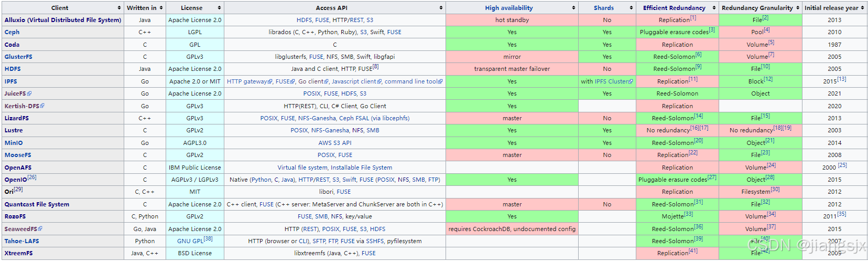Image resolution: width=868 pixels, height=261 pixels.
Task: Open the HDFS client link in first column
Action: point(13,69)
